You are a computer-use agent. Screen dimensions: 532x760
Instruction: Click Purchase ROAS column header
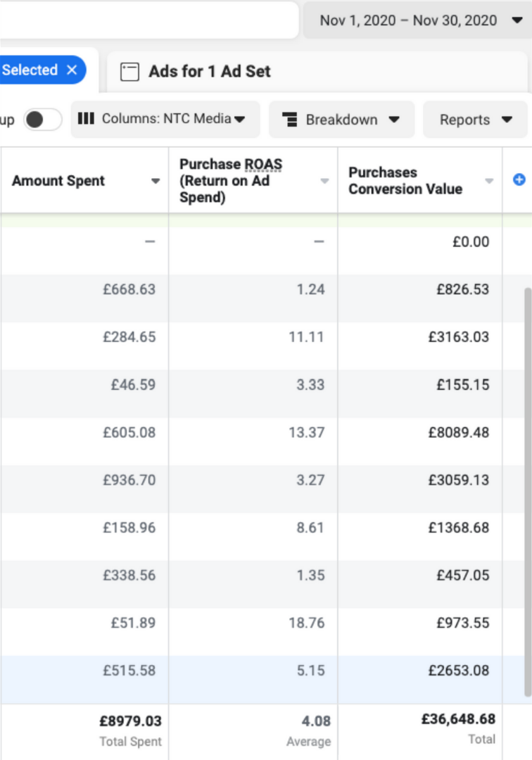click(231, 181)
